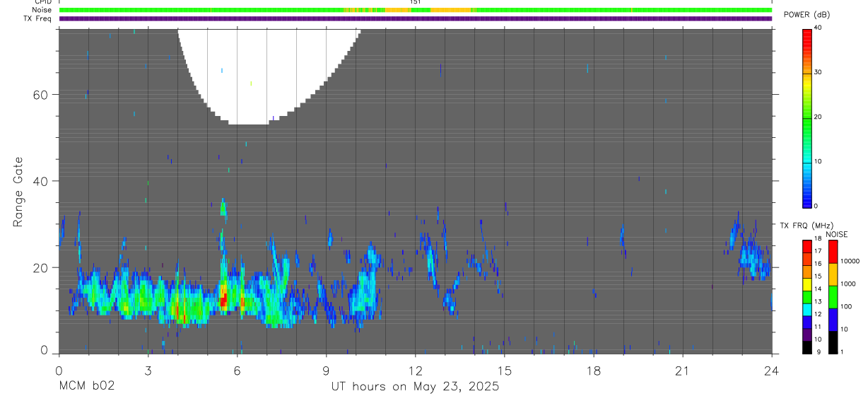
Task: Click the range gate 40 tick label
Action: pyautogui.click(x=42, y=181)
